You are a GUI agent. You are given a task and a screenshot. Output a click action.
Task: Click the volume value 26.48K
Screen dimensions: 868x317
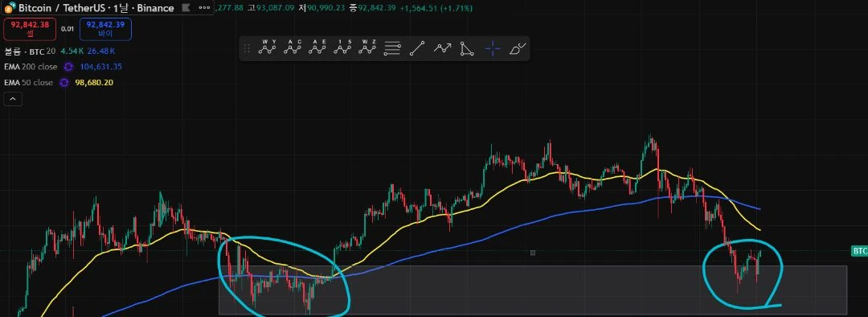pyautogui.click(x=101, y=51)
